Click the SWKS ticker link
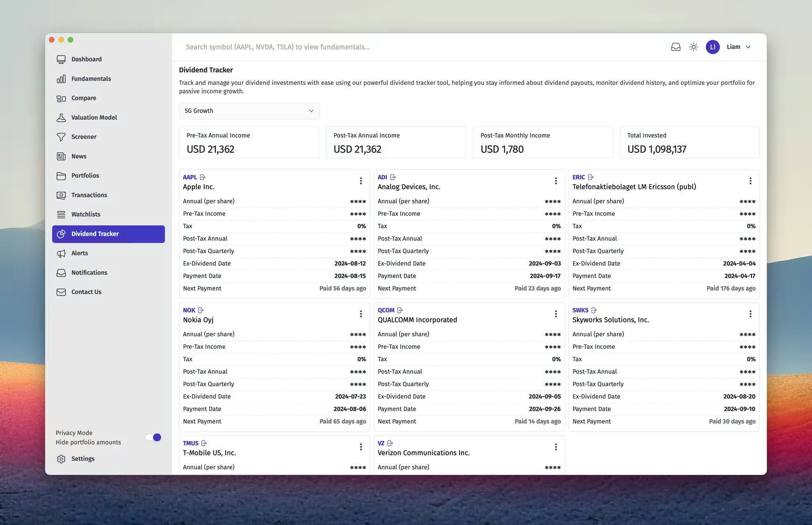Image resolution: width=812 pixels, height=525 pixels. click(x=580, y=310)
